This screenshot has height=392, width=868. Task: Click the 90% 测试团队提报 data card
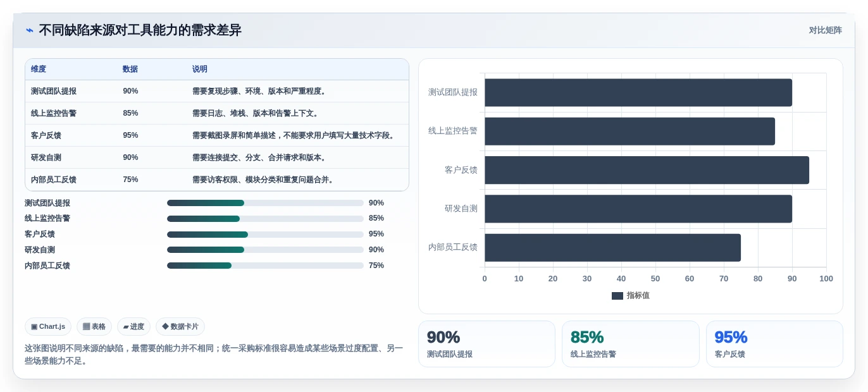click(487, 344)
